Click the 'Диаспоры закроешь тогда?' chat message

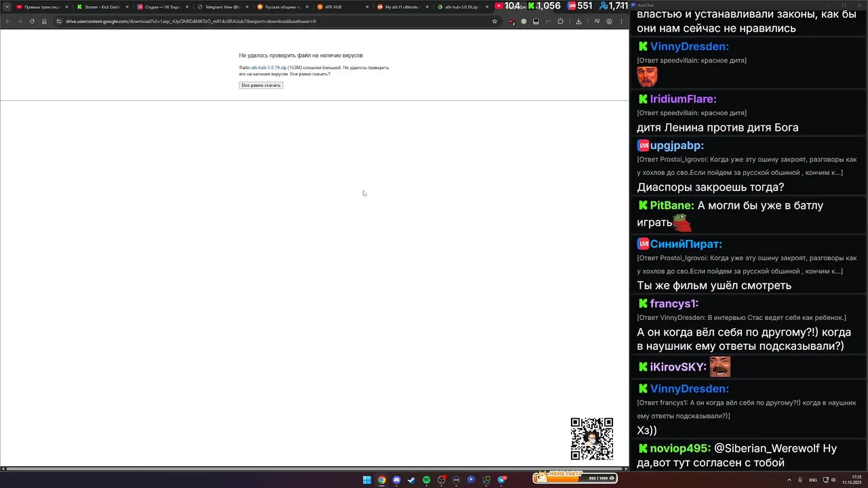(x=710, y=187)
